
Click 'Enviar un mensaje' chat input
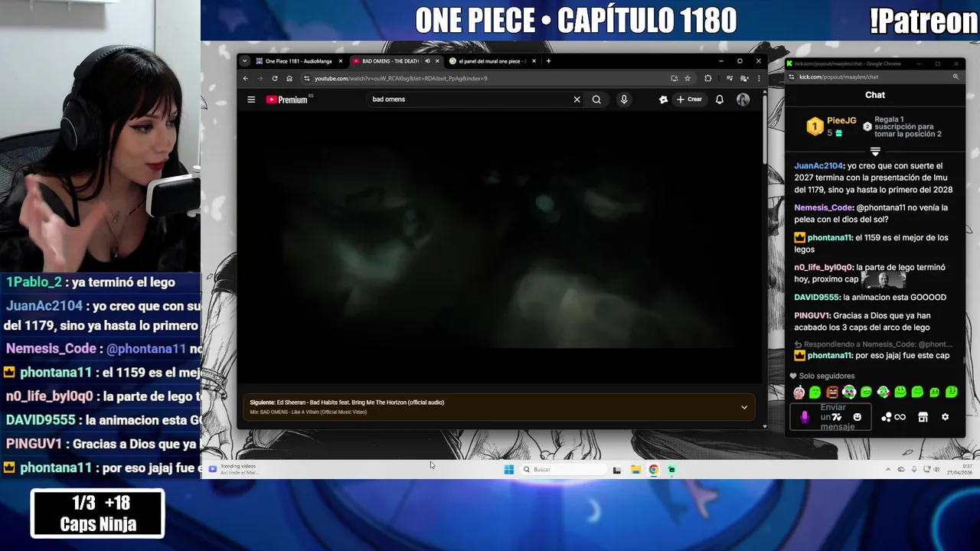(830, 417)
